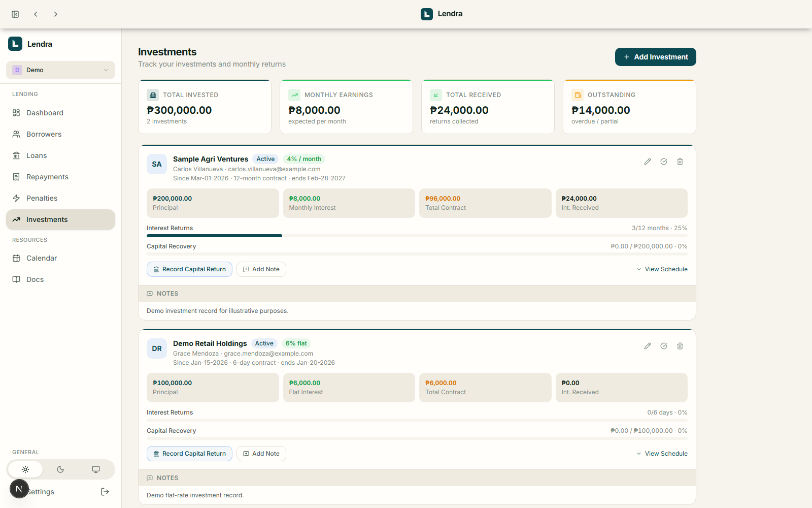Edit Demo Retail Holdings with pencil icon
This screenshot has width=812, height=508.
[x=648, y=346]
